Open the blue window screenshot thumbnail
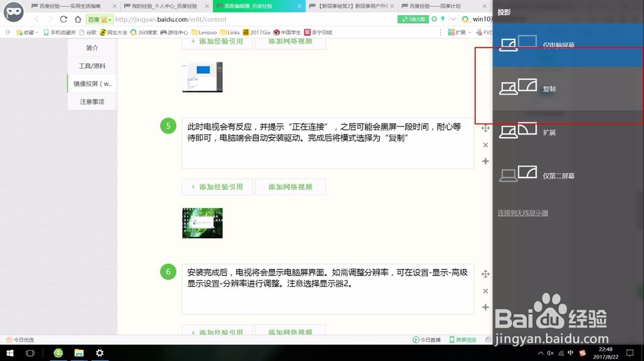The width and height of the screenshot is (644, 361). click(202, 77)
